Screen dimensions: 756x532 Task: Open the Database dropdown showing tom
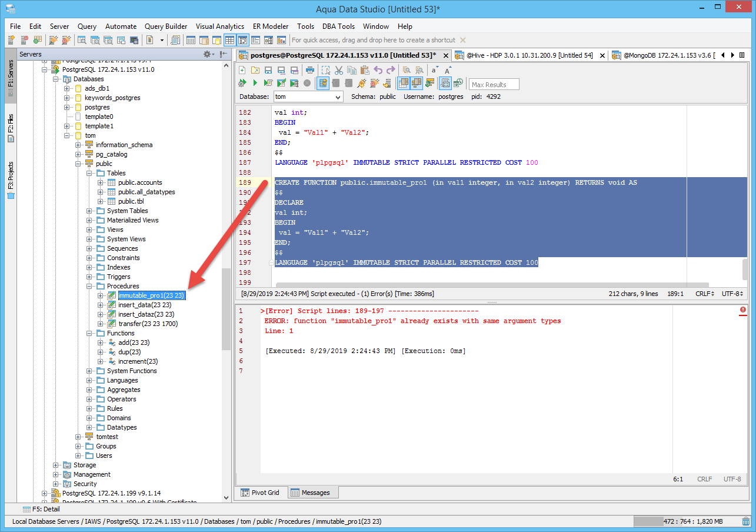tap(308, 97)
